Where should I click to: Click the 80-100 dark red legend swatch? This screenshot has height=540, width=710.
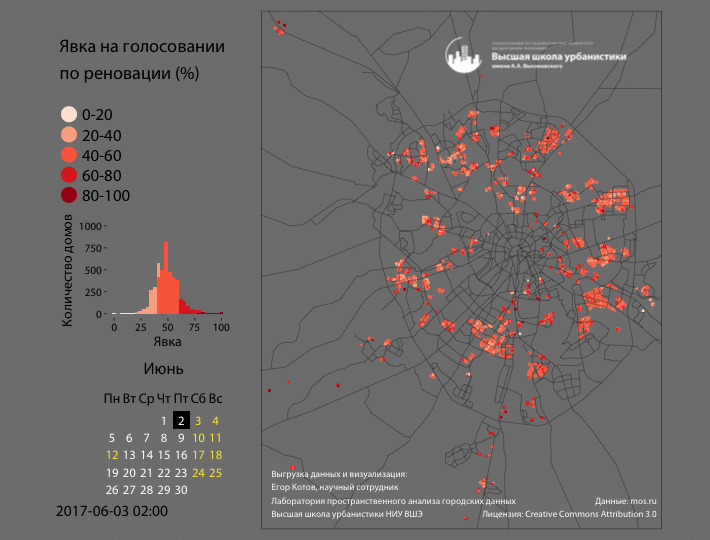point(69,195)
